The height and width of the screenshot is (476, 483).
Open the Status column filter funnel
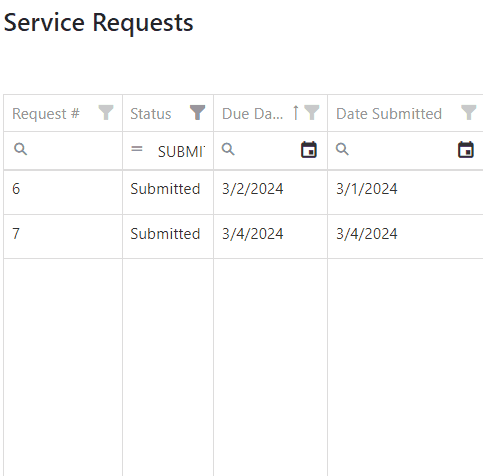[197, 113]
